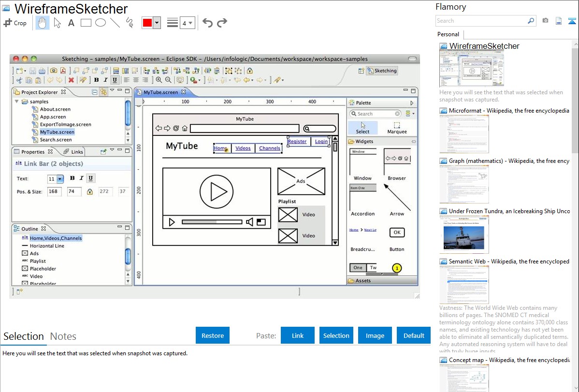Viewport: 579px width, 392px height.
Task: Select the hand pan tool
Action: (42, 23)
